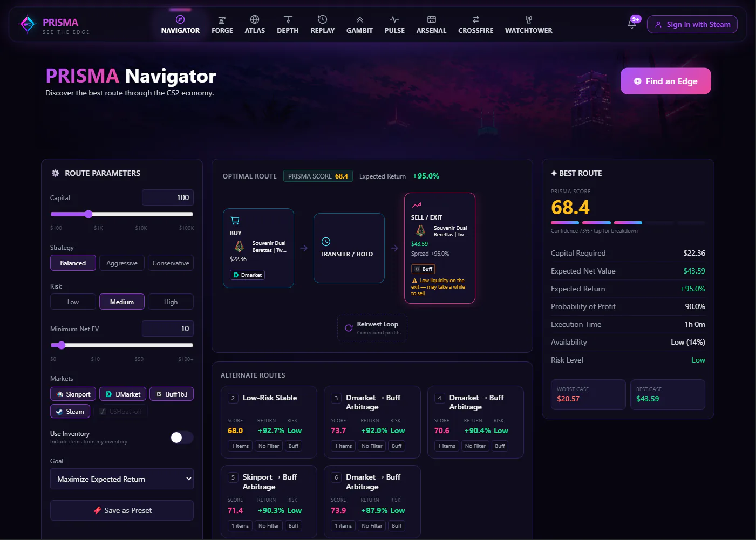Click Sign in with Steam
This screenshot has width=756, height=540.
click(x=692, y=24)
